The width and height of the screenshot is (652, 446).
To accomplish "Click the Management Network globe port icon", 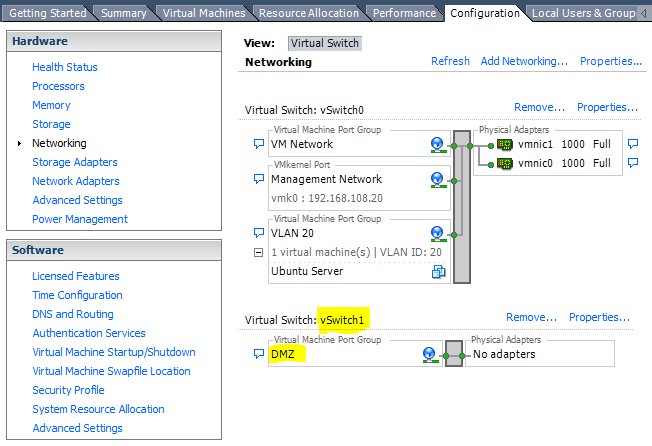I will coord(437,180).
